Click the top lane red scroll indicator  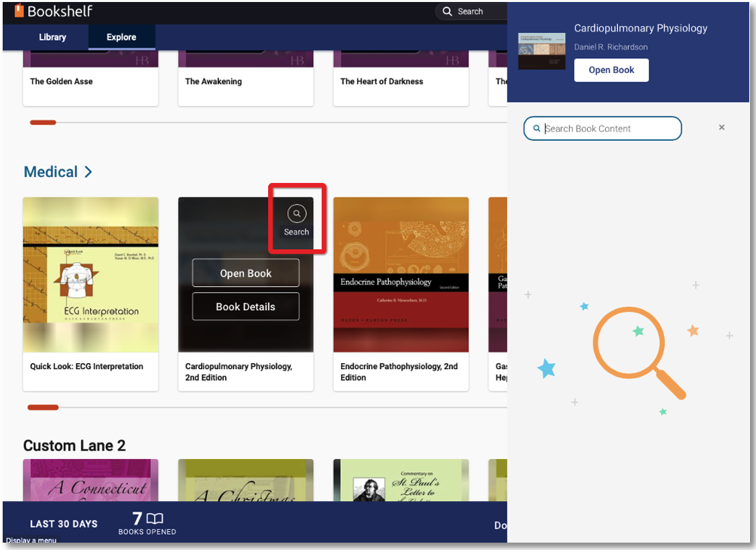pyautogui.click(x=43, y=123)
